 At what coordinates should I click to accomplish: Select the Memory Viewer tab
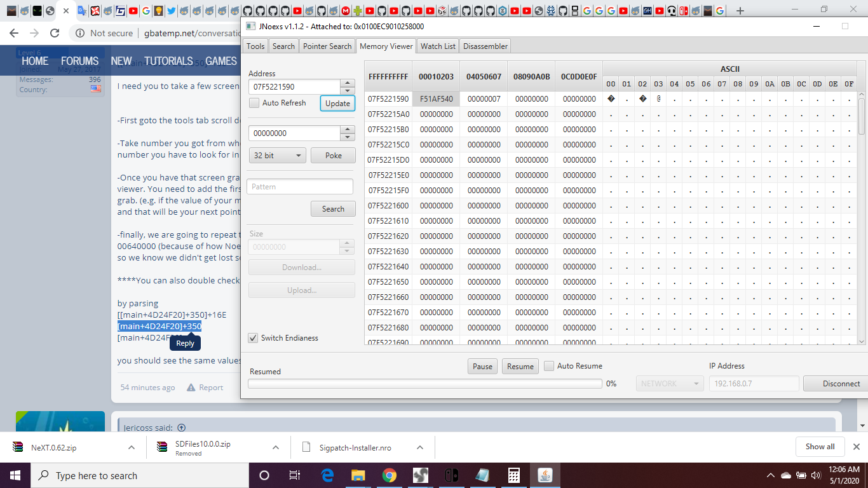386,46
